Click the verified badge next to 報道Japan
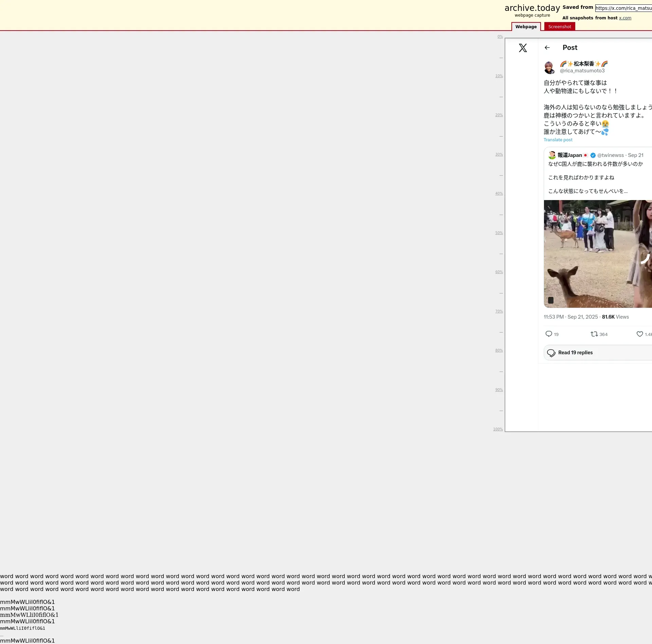Viewport: 652px width, 644px height. [593, 155]
